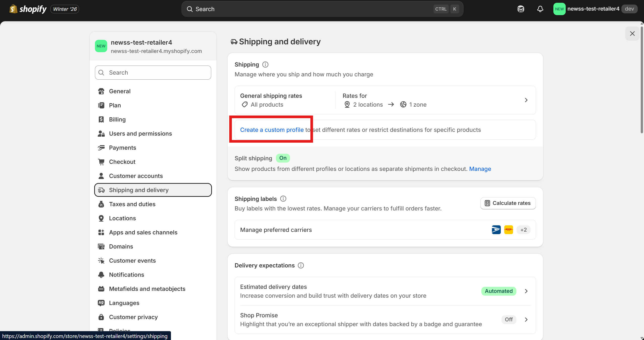Click the notifications bell icon
This screenshot has width=644, height=340.
540,9
